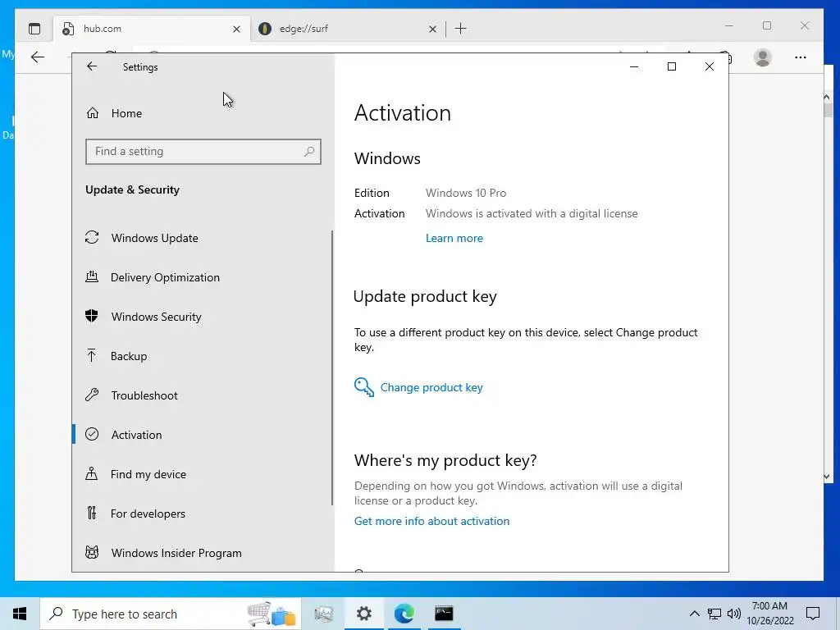
Task: Click the For developers tools icon
Action: pyautogui.click(x=92, y=514)
